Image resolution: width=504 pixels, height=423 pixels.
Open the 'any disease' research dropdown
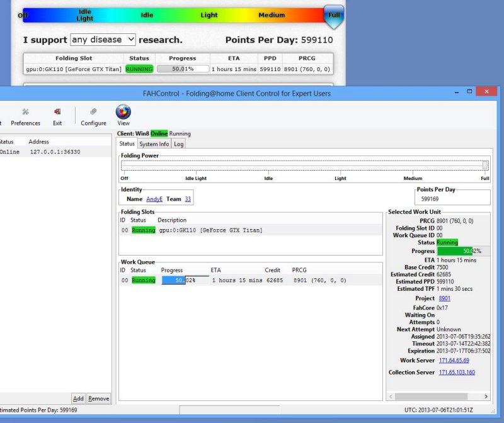pyautogui.click(x=103, y=40)
